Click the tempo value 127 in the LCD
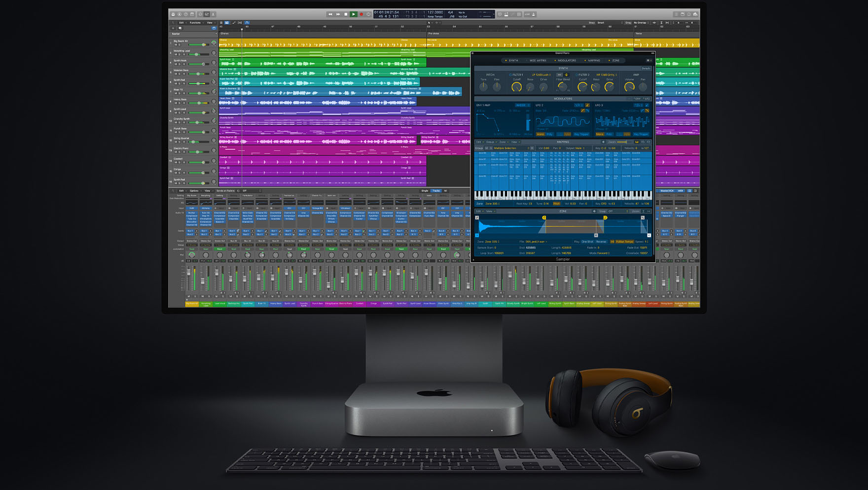The width and height of the screenshot is (868, 490). [434, 12]
